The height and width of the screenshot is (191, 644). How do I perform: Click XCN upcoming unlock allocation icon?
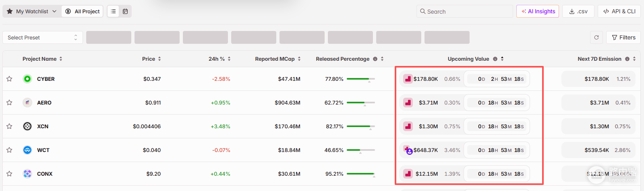pyautogui.click(x=408, y=126)
